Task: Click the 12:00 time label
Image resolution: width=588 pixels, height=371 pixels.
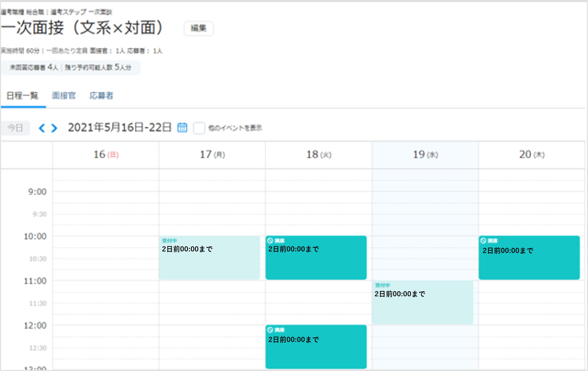Action: coord(35,326)
